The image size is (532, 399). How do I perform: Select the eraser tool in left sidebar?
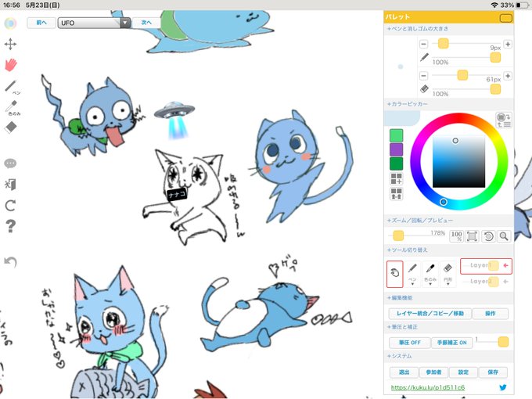pos(11,128)
